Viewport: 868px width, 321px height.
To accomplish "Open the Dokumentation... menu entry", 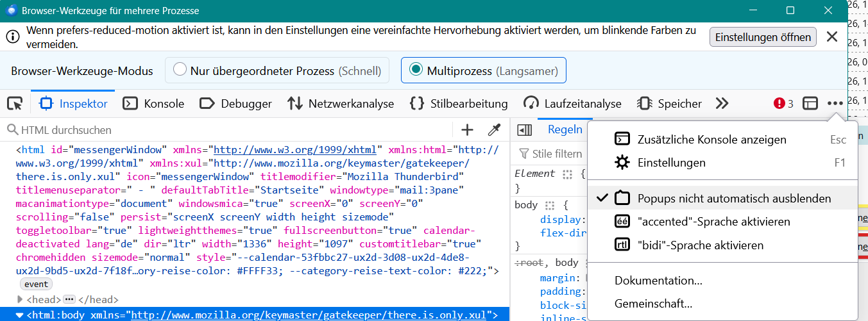I will 658,281.
